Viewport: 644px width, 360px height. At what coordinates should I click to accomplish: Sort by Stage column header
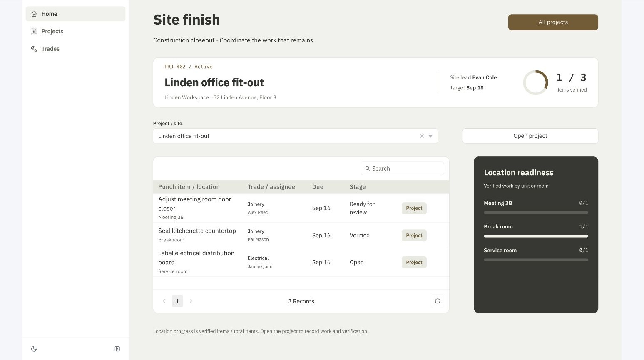coord(358,187)
